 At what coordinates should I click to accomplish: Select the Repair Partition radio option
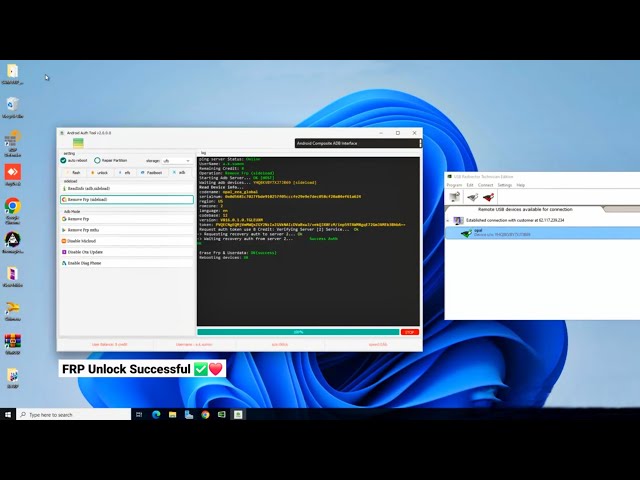pyautogui.click(x=97, y=160)
